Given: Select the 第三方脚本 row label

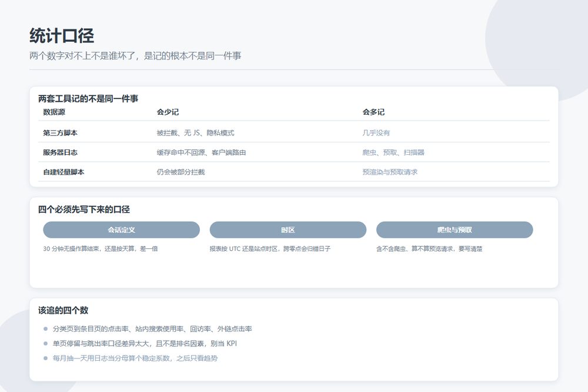Looking at the screenshot, I should tap(61, 133).
